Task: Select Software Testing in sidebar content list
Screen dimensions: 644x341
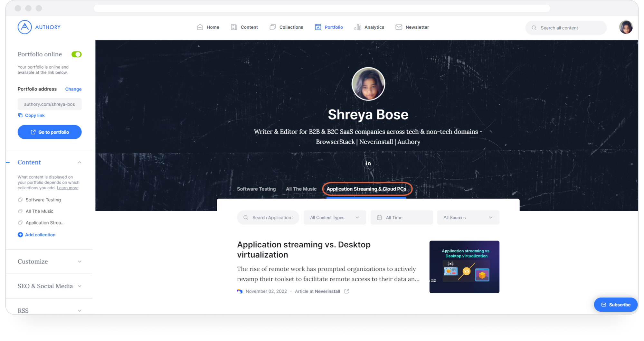Action: (x=43, y=200)
